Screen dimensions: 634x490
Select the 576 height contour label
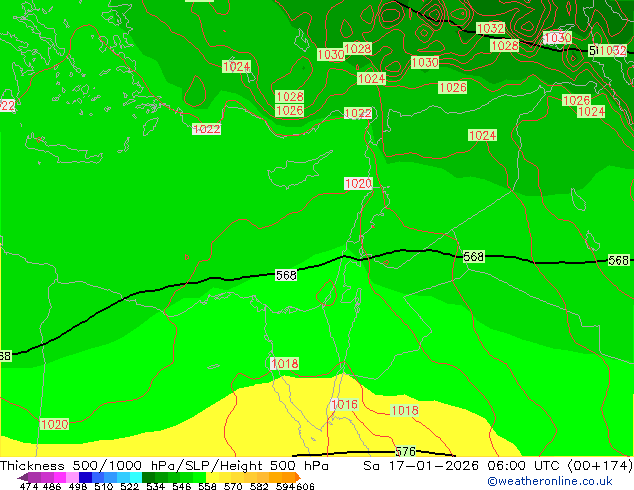(405, 451)
